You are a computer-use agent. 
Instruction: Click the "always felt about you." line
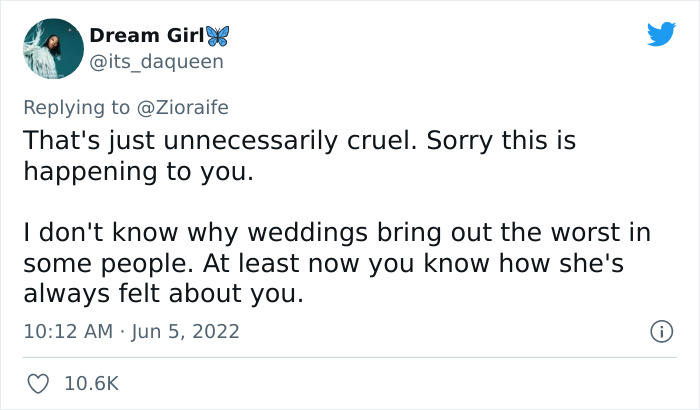click(162, 293)
